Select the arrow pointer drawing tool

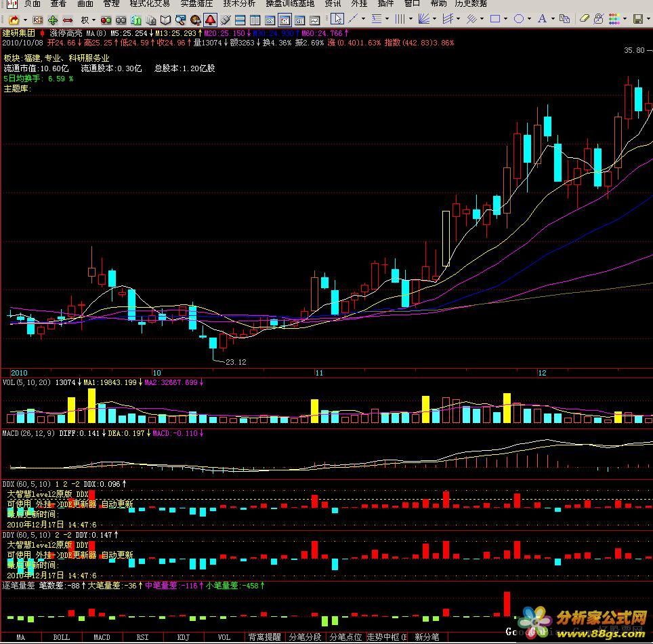(x=337, y=19)
